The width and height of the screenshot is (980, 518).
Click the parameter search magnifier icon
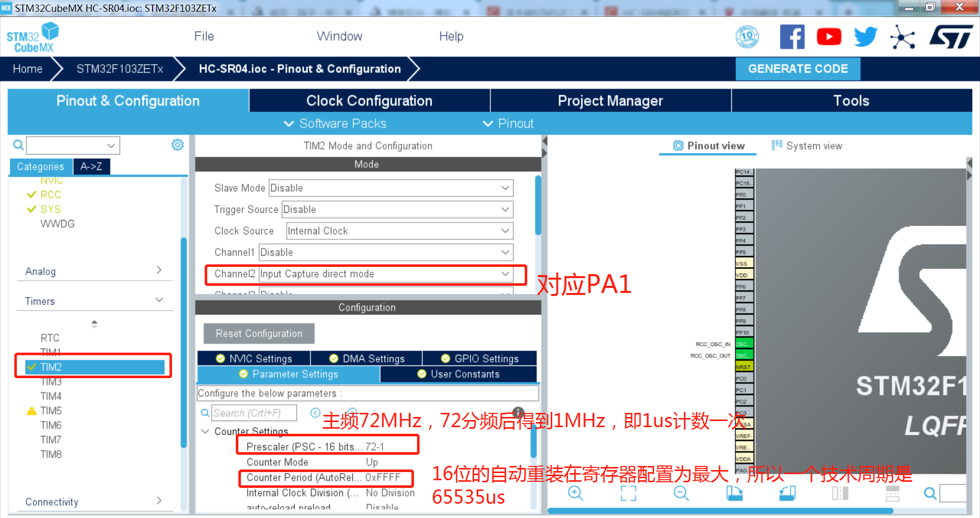205,413
